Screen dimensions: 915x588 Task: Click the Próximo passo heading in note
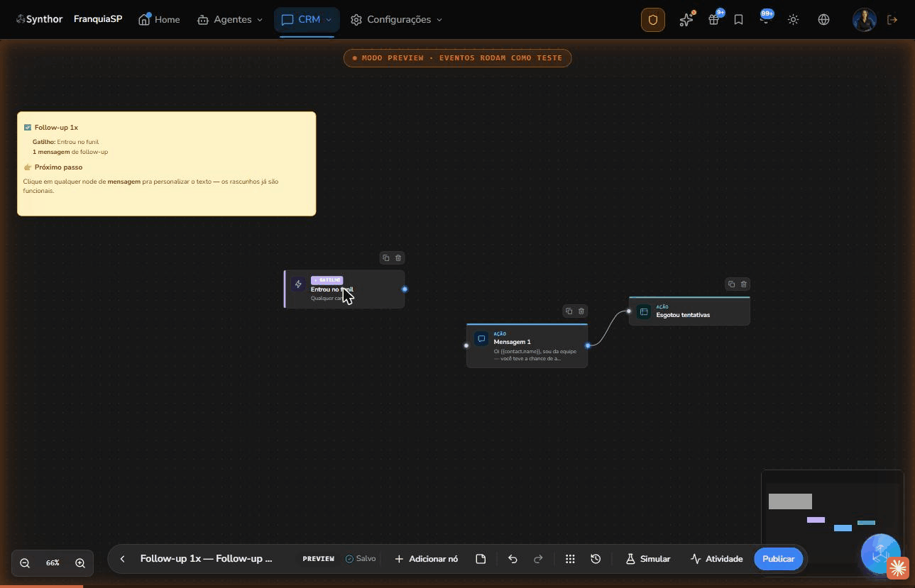point(58,167)
